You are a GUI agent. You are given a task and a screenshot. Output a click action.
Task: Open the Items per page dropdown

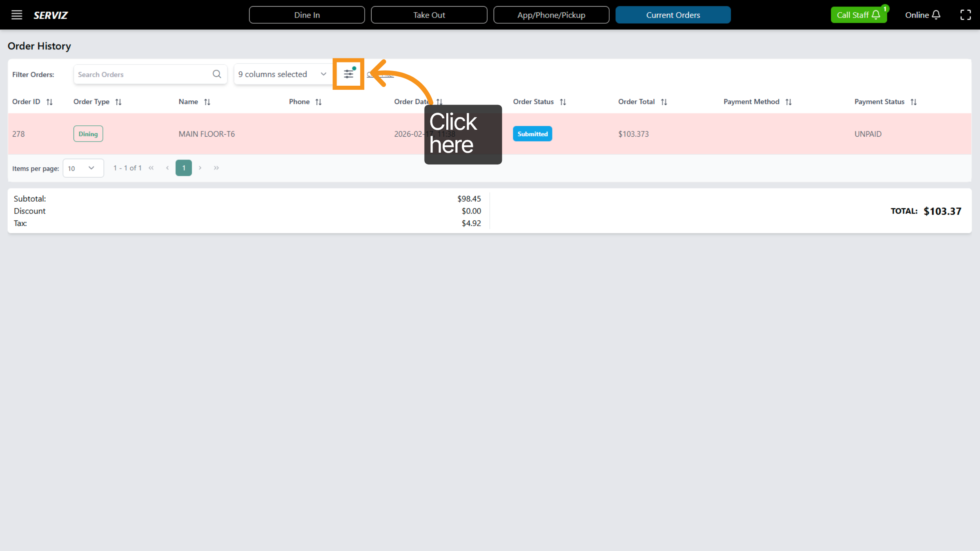coord(83,168)
